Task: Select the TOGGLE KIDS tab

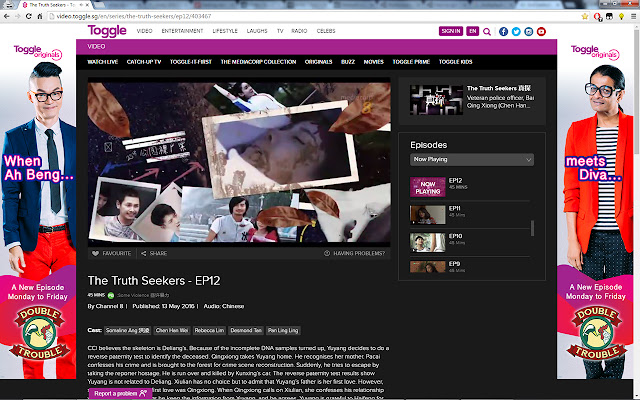Action: point(456,62)
